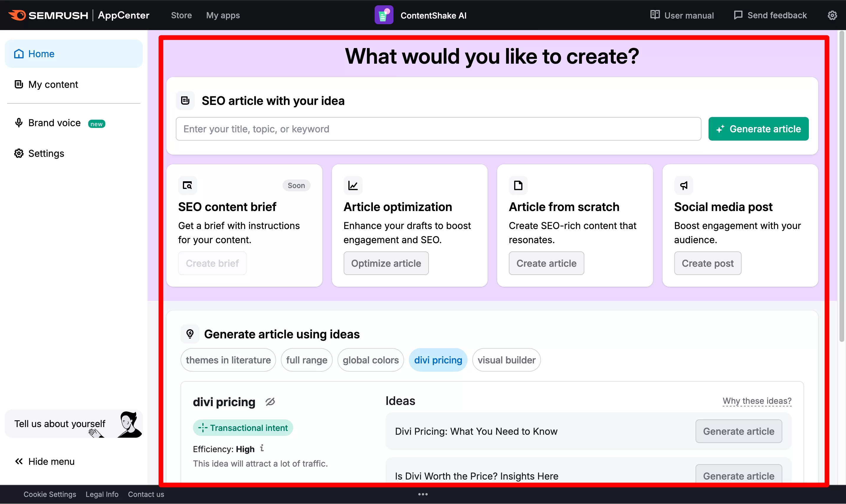Image resolution: width=846 pixels, height=504 pixels.
Task: Click Generate article for Divi Pricing topic
Action: [739, 431]
